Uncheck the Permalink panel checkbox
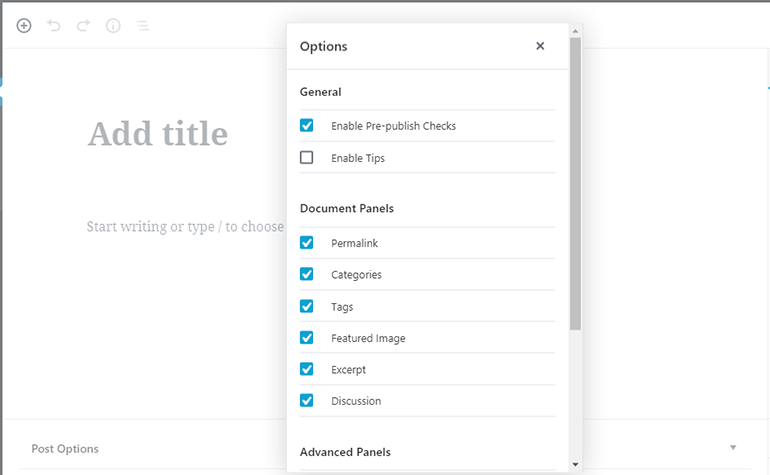 tap(307, 243)
